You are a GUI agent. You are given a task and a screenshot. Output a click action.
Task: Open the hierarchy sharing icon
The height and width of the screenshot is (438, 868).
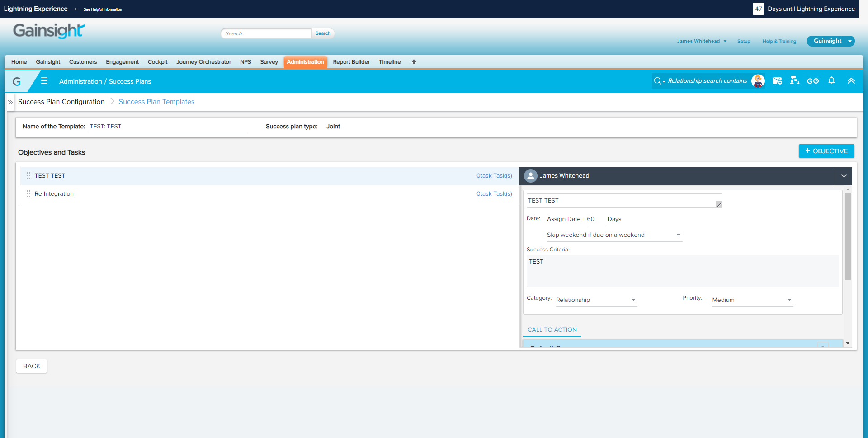tap(795, 80)
